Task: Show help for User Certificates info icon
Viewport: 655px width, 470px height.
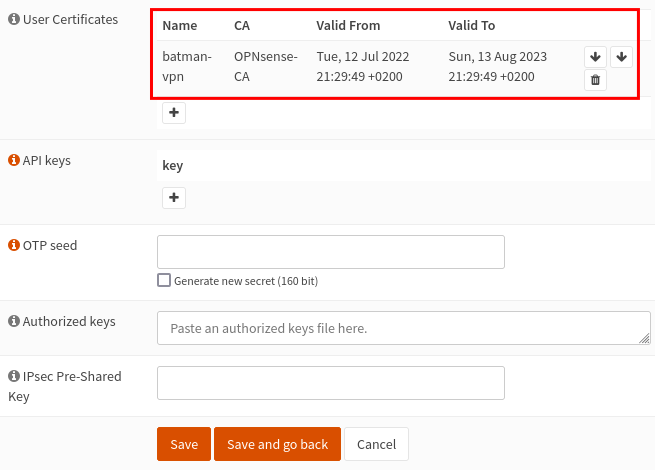Action: click(x=14, y=19)
